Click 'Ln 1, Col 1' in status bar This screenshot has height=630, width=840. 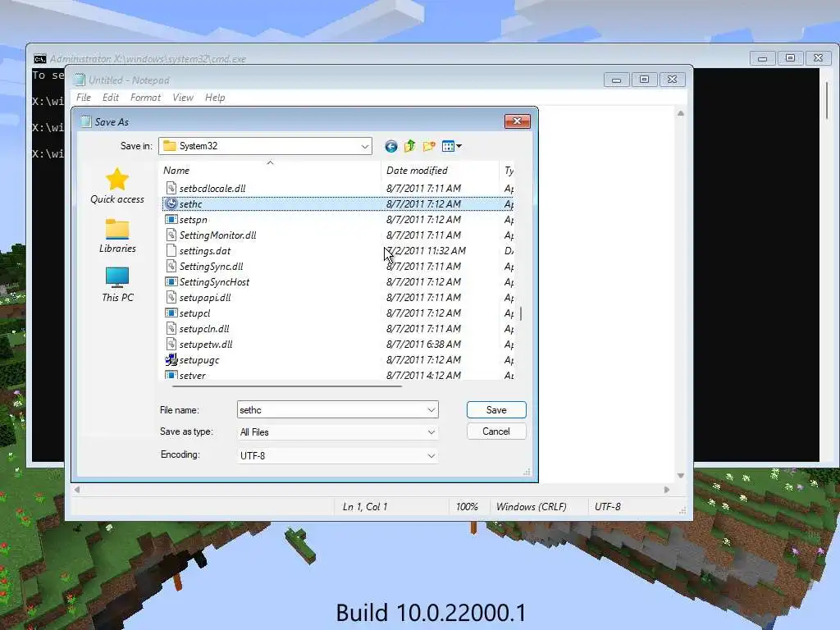coord(365,506)
